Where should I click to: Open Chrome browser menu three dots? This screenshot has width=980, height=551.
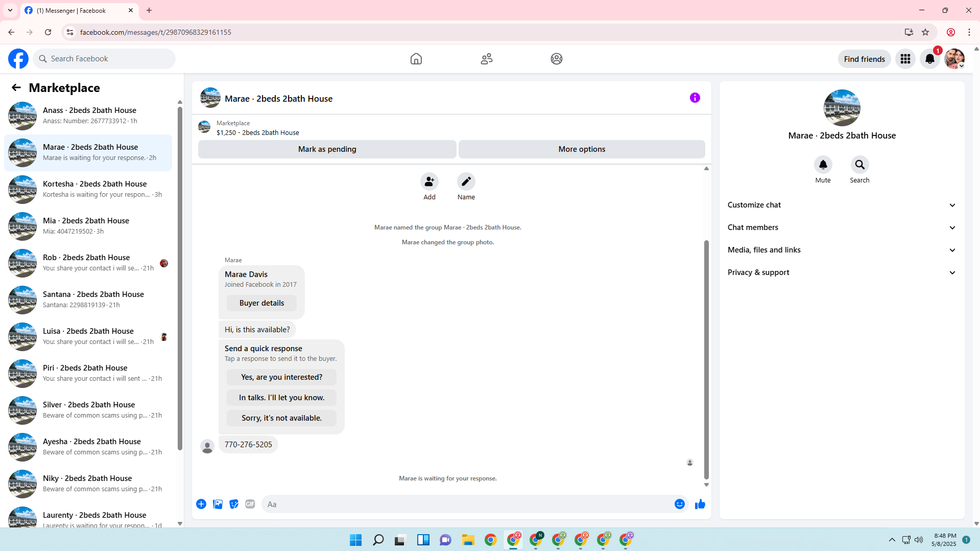pos(969,32)
